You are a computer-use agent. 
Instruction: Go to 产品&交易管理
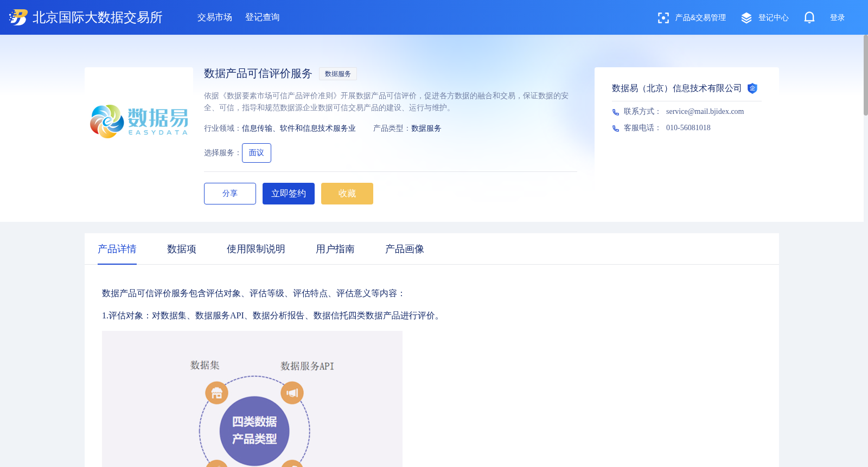pyautogui.click(x=700, y=18)
